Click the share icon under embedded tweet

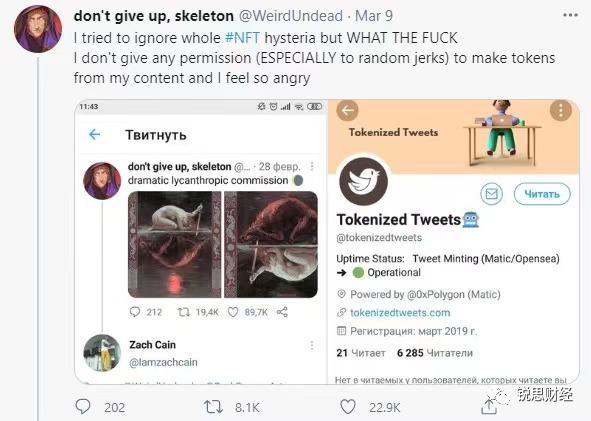click(x=282, y=312)
